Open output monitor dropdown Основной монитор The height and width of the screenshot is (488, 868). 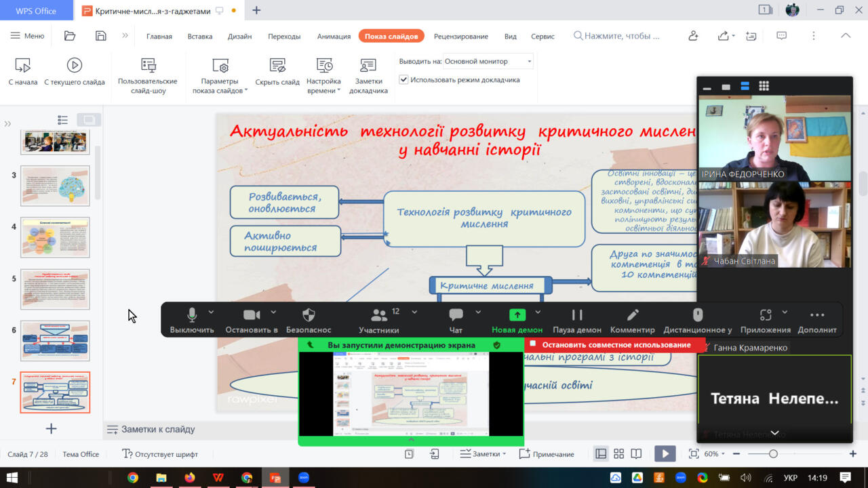(488, 61)
